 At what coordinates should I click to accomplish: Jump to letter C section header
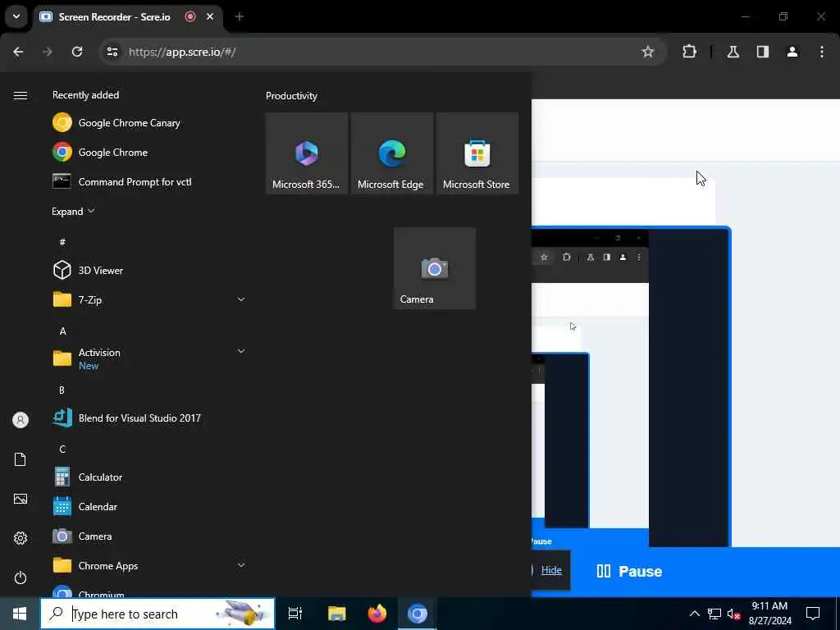[62, 449]
